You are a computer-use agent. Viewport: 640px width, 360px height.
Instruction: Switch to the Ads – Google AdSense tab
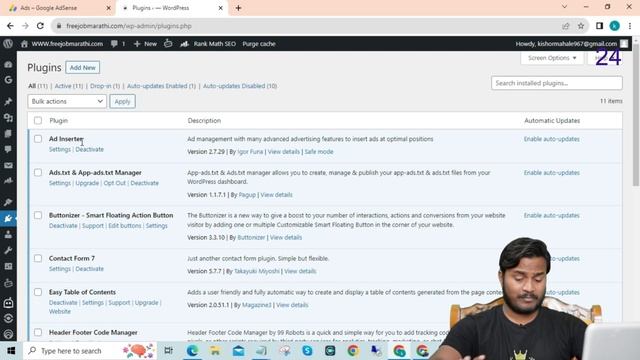(x=58, y=8)
